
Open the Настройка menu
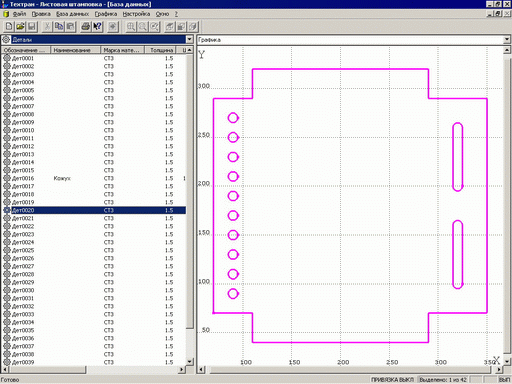[x=136, y=14]
